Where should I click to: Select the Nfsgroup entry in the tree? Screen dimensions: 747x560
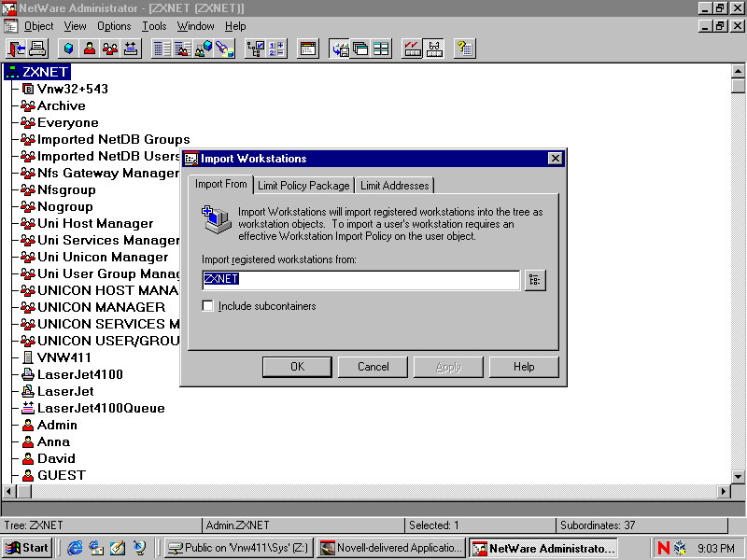tap(59, 190)
